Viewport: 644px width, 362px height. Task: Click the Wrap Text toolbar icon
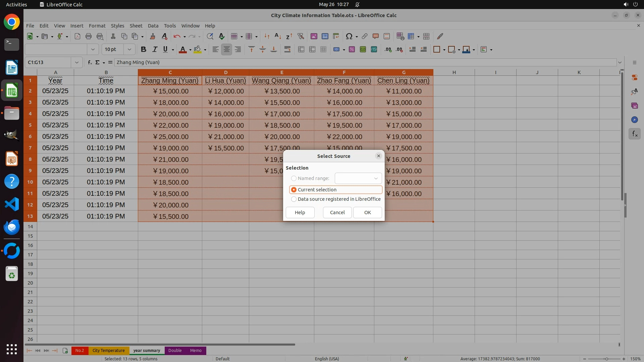pos(287,50)
